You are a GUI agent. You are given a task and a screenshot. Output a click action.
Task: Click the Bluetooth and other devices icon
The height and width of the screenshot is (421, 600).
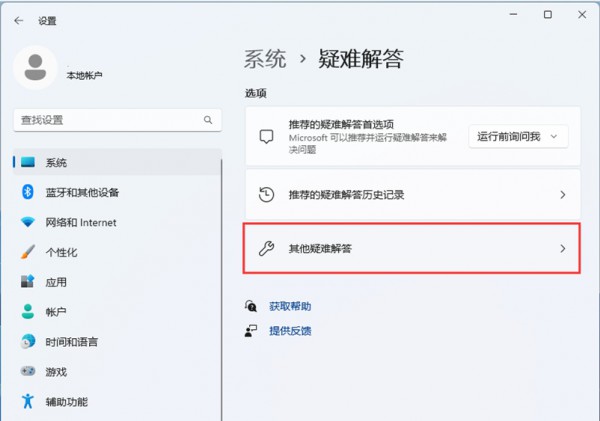pyautogui.click(x=28, y=192)
